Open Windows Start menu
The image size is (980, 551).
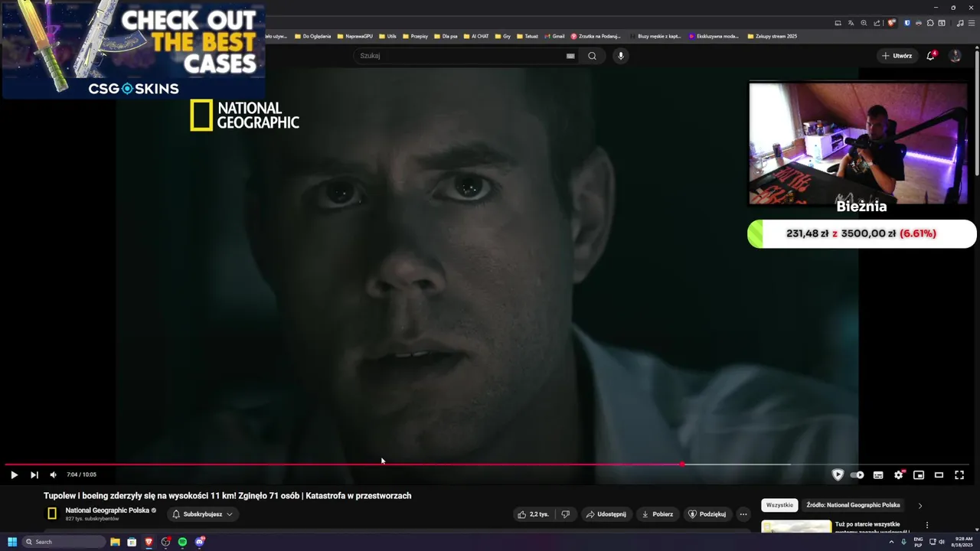12,542
